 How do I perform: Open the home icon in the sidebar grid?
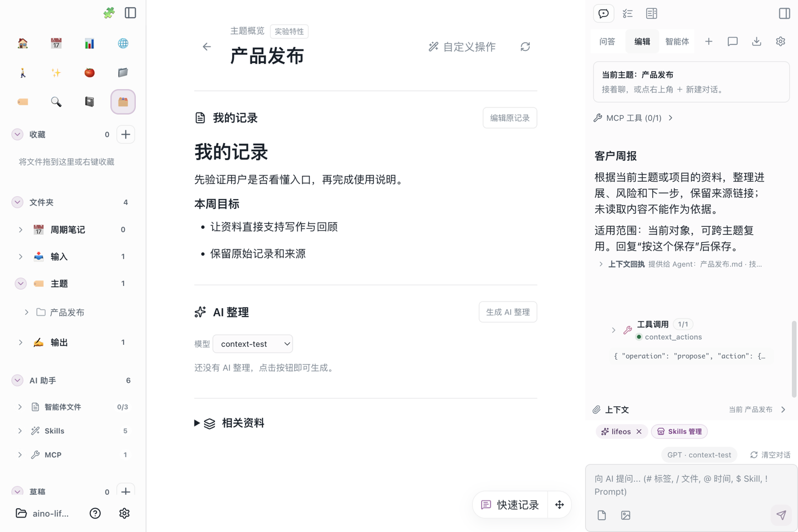coord(23,43)
